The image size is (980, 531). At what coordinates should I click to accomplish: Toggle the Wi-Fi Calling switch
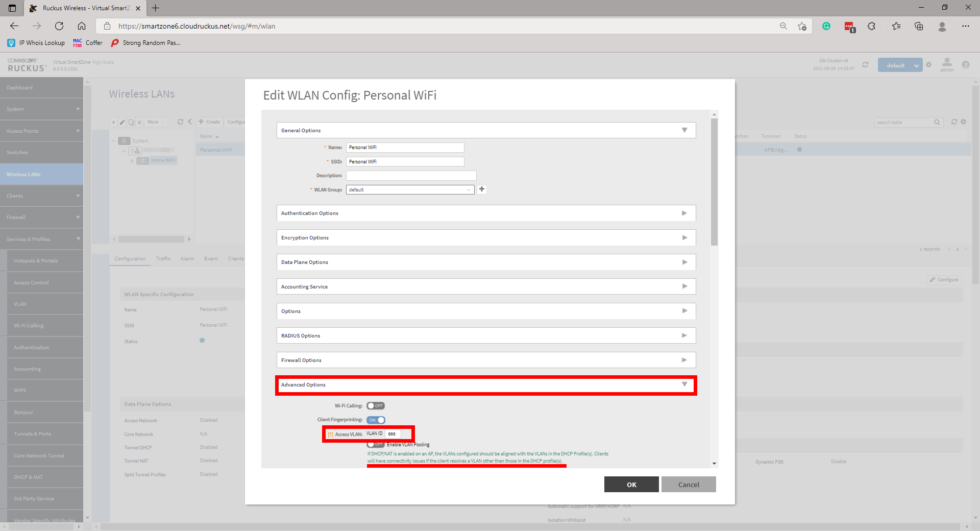375,406
